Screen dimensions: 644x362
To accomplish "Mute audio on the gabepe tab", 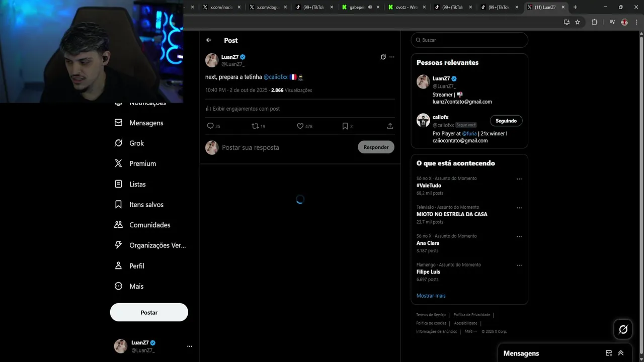I will (x=370, y=7).
